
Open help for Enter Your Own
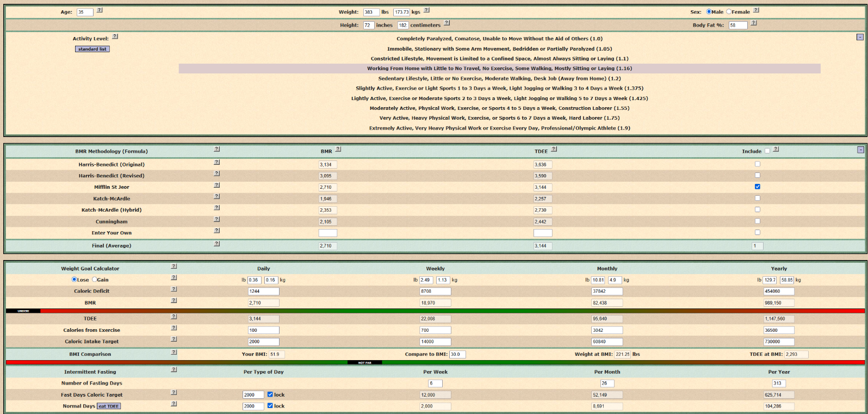(216, 231)
